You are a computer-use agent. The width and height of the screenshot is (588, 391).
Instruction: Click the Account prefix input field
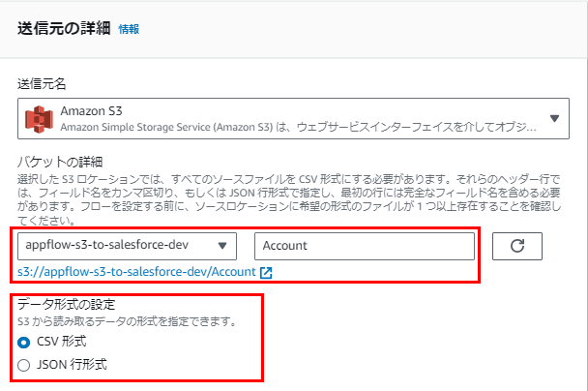pos(365,246)
